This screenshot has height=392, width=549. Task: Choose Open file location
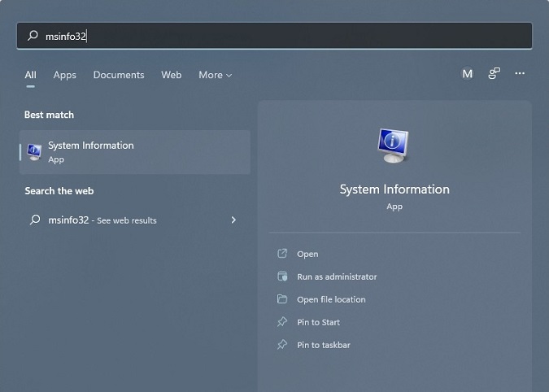pyautogui.click(x=331, y=299)
